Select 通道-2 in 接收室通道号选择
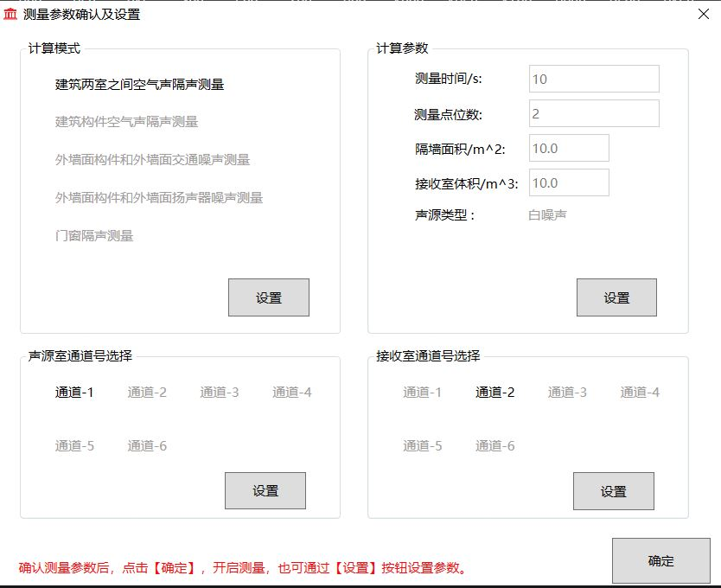Viewport: 721px width, 588px height. [494, 393]
